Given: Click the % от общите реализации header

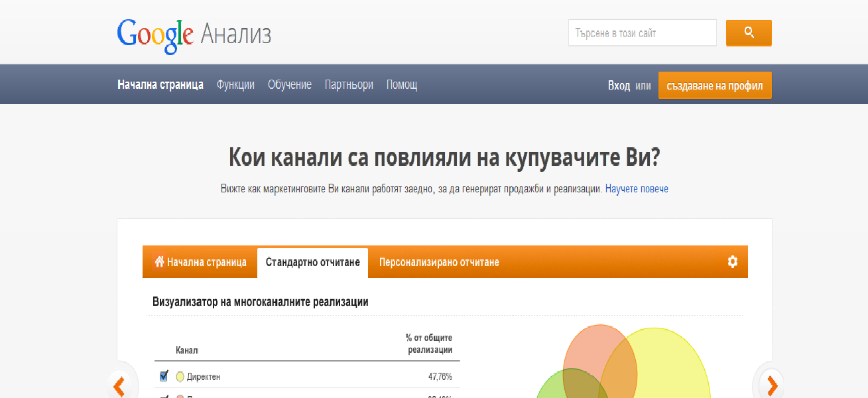Looking at the screenshot, I should [x=429, y=344].
